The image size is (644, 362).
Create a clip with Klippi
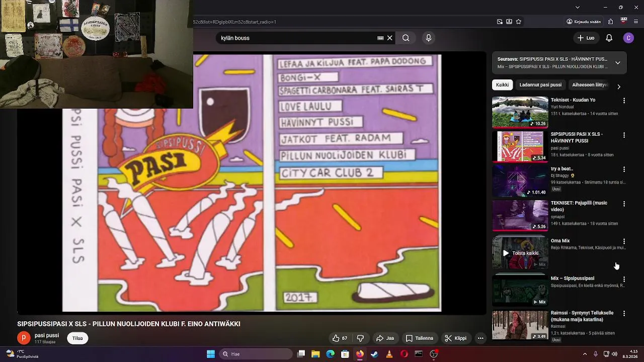pyautogui.click(x=455, y=338)
